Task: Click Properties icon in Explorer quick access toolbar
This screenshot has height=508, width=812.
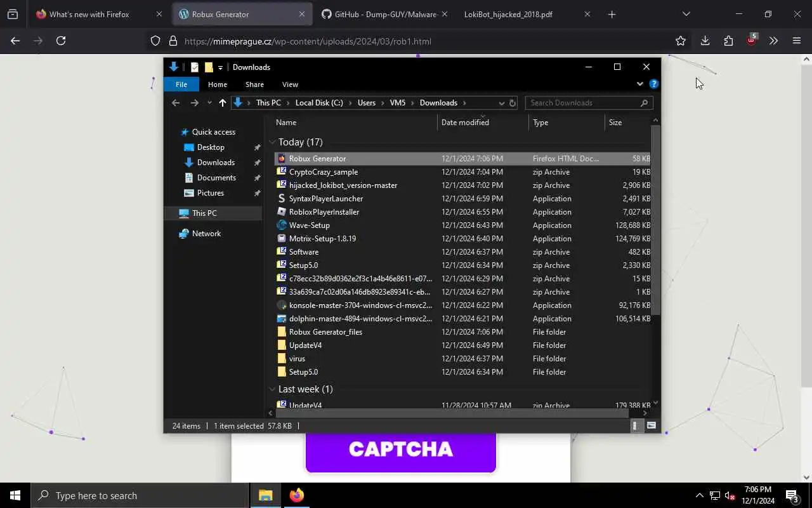Action: 195,67
